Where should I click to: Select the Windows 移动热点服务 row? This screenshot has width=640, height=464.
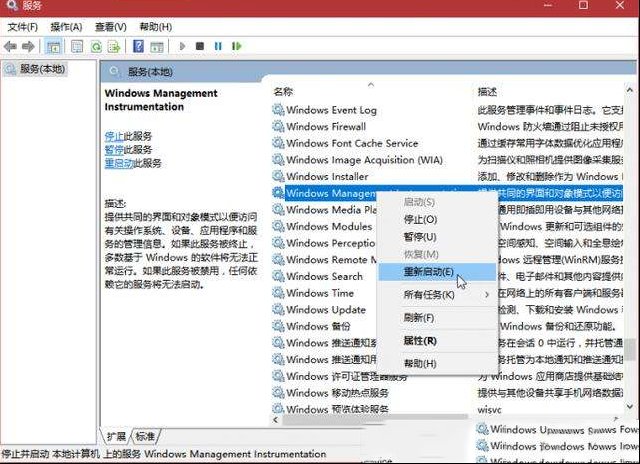447,393
